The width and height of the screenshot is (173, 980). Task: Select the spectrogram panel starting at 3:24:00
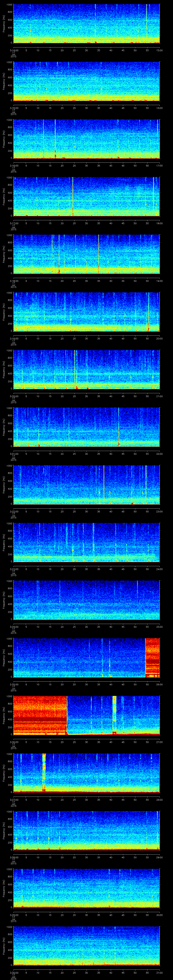click(x=87, y=600)
